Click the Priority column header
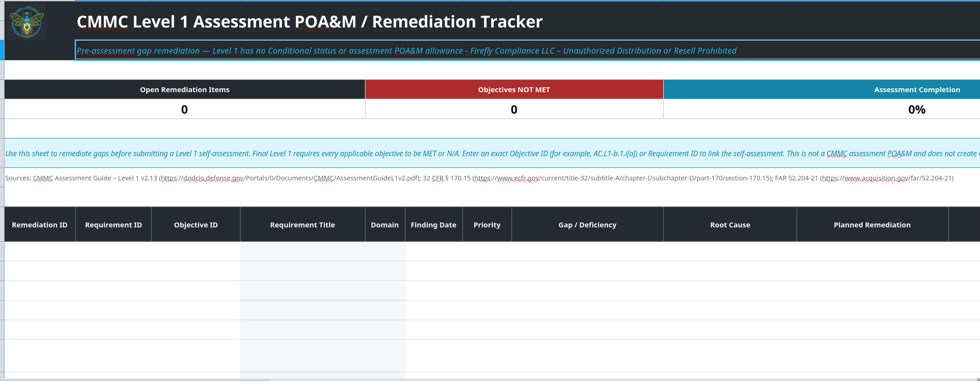Image resolution: width=980 pixels, height=381 pixels. pos(487,224)
